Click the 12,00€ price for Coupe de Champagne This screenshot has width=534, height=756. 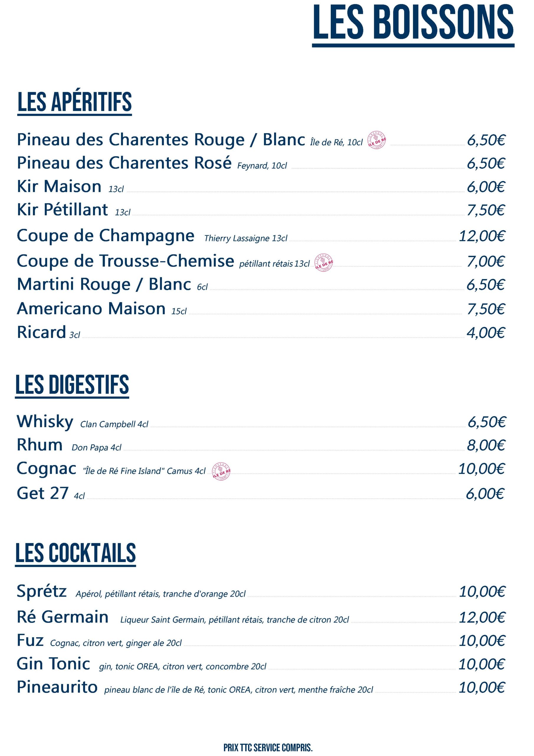482,236
